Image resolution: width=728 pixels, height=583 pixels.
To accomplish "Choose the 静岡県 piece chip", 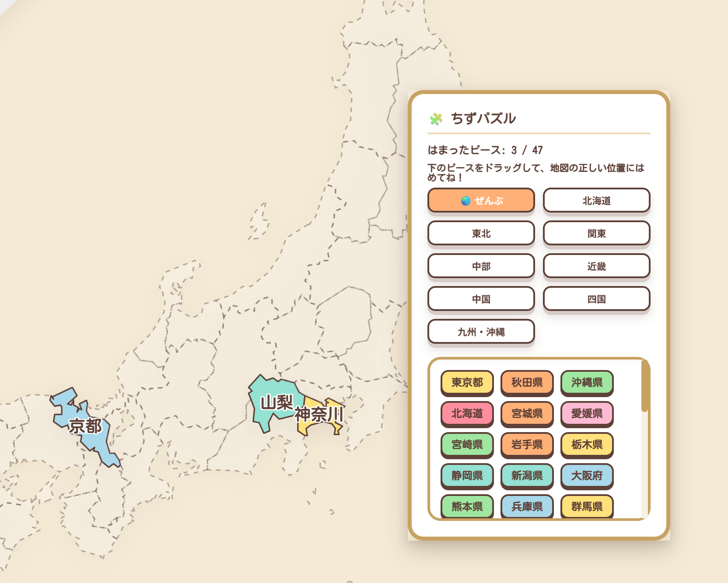I will [467, 476].
